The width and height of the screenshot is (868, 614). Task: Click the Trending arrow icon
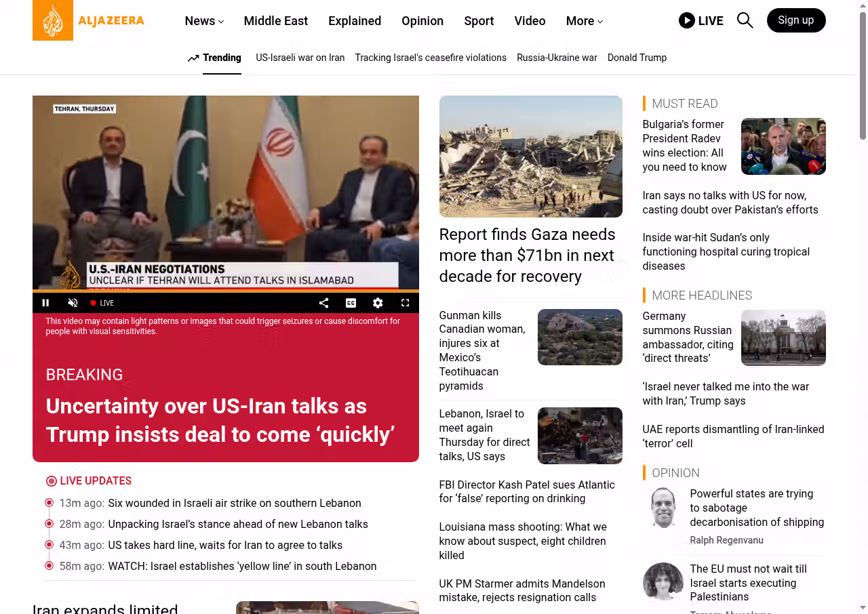pyautogui.click(x=193, y=58)
